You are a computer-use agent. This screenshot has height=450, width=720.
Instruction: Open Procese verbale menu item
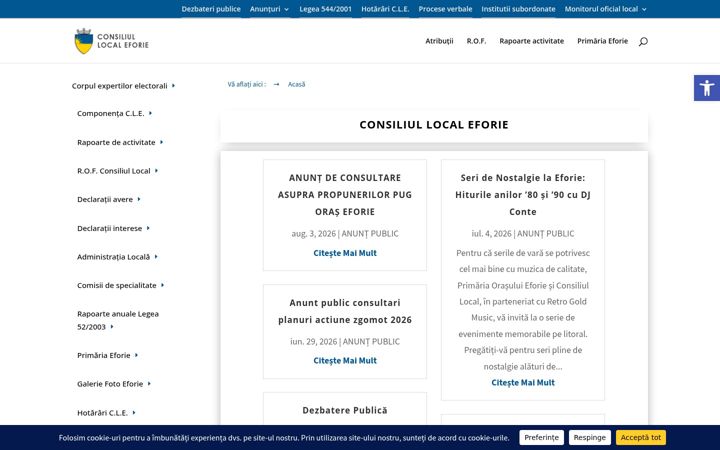pos(445,9)
